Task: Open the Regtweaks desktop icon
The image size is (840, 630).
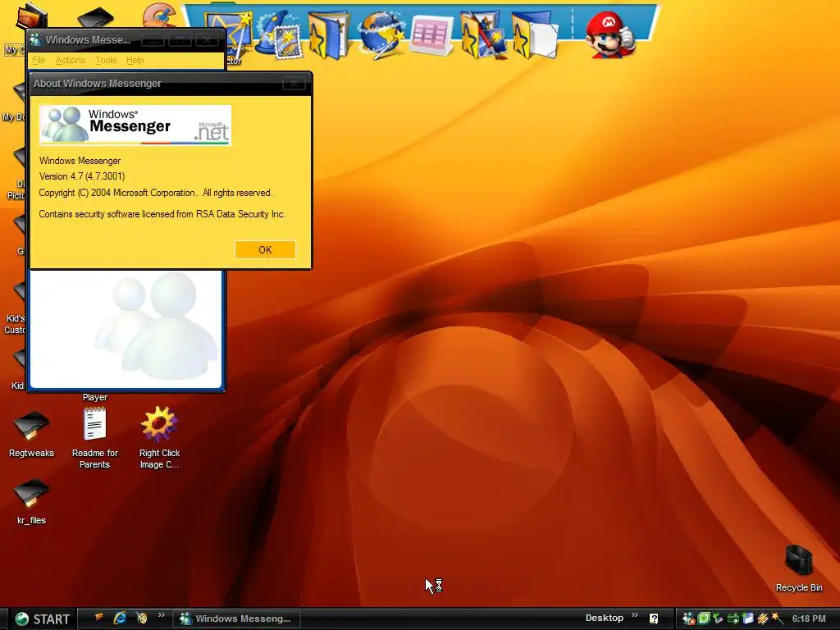Action: [31, 434]
